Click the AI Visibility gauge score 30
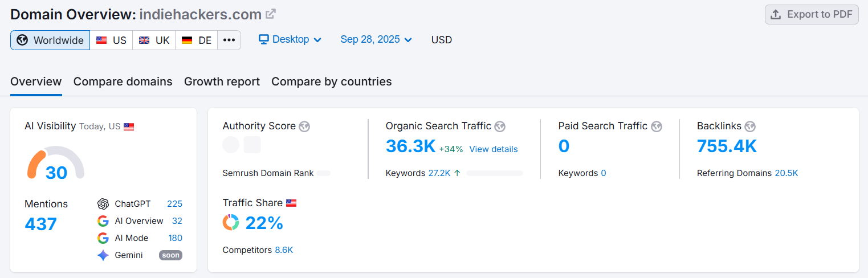The height and width of the screenshot is (278, 868). 56,172
